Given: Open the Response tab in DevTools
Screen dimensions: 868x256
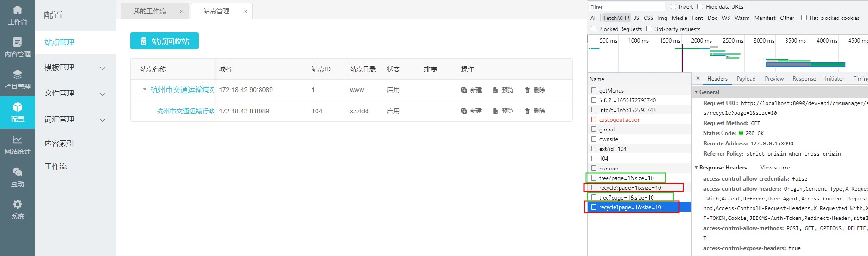Looking at the screenshot, I should click(804, 79).
